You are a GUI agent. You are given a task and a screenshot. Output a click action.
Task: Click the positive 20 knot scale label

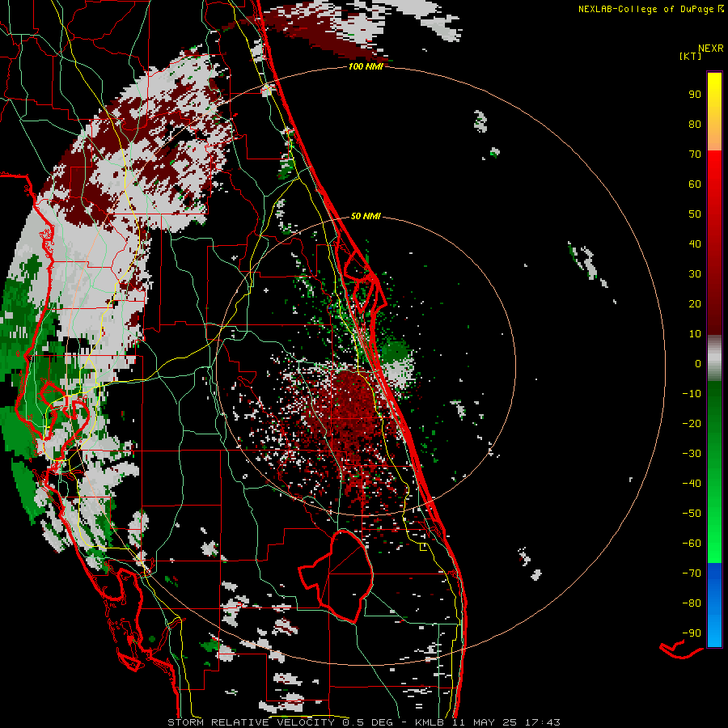[x=695, y=303]
